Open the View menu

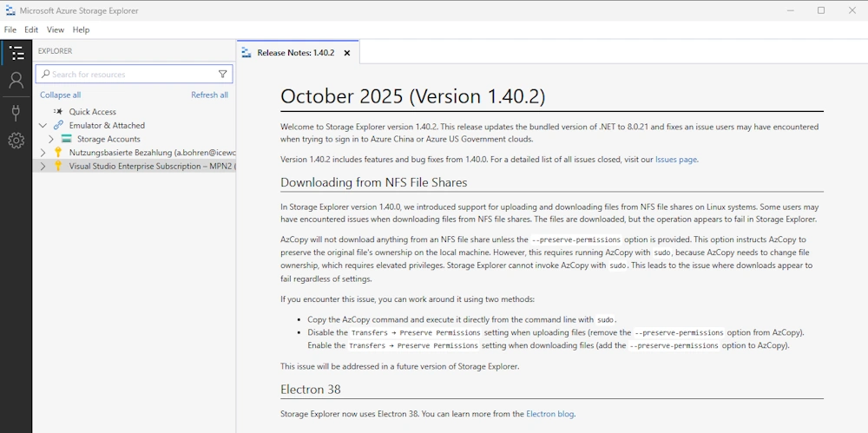56,30
